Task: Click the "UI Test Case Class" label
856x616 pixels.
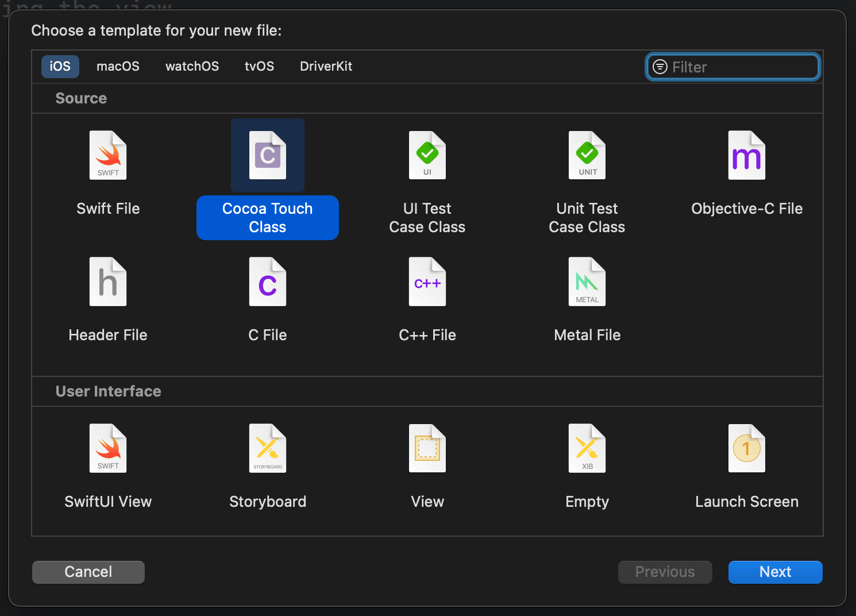Action: pos(427,218)
